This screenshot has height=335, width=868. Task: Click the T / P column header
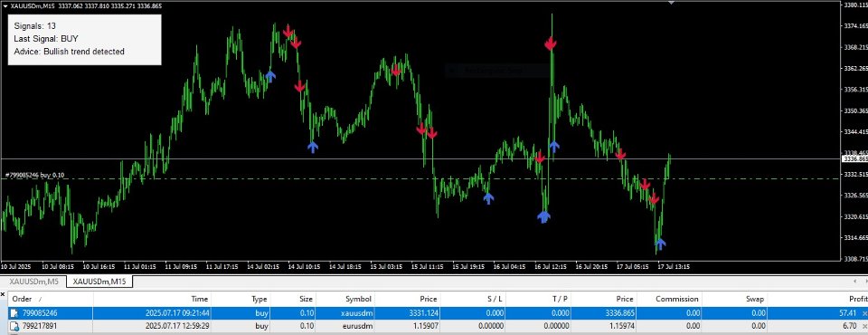coord(537,299)
